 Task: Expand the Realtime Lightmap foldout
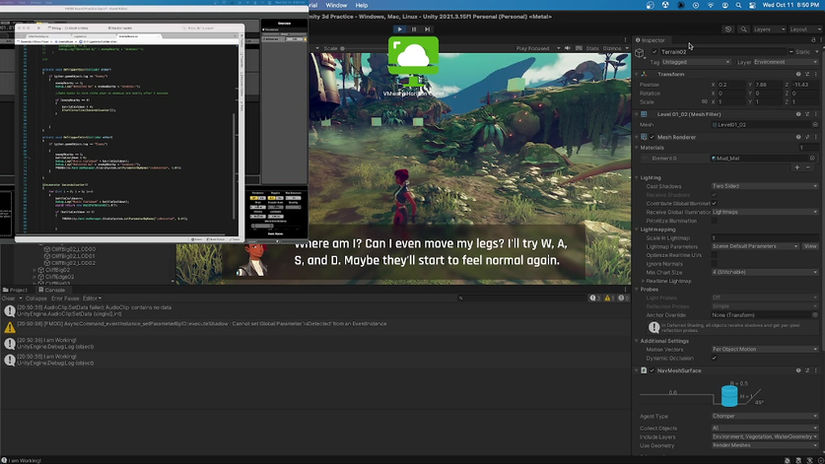[643, 281]
